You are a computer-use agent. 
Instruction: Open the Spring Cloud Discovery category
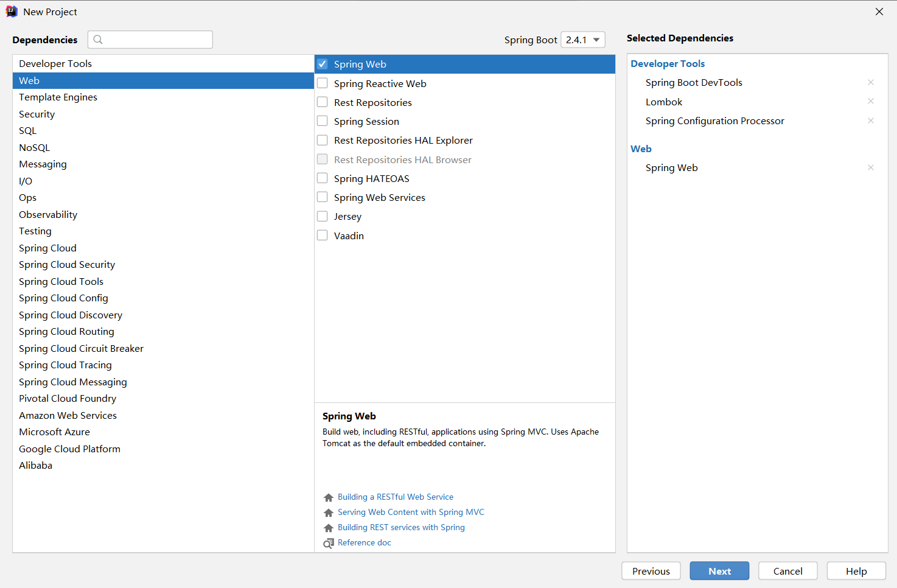(163, 315)
